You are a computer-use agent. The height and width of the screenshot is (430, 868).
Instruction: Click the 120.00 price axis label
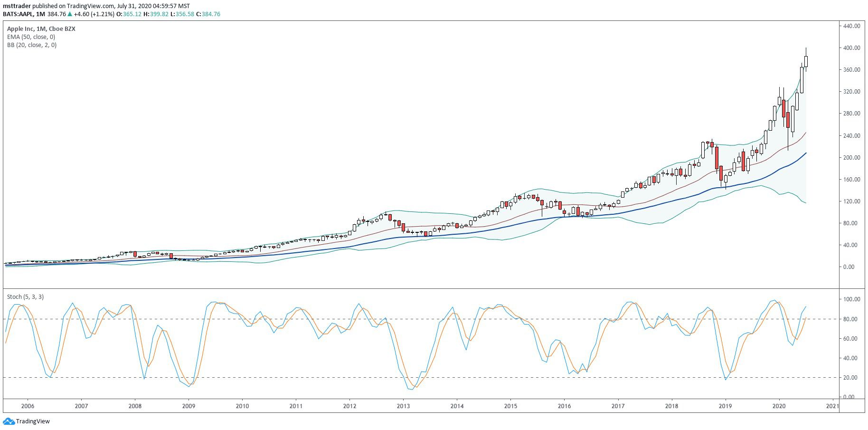[851, 201]
